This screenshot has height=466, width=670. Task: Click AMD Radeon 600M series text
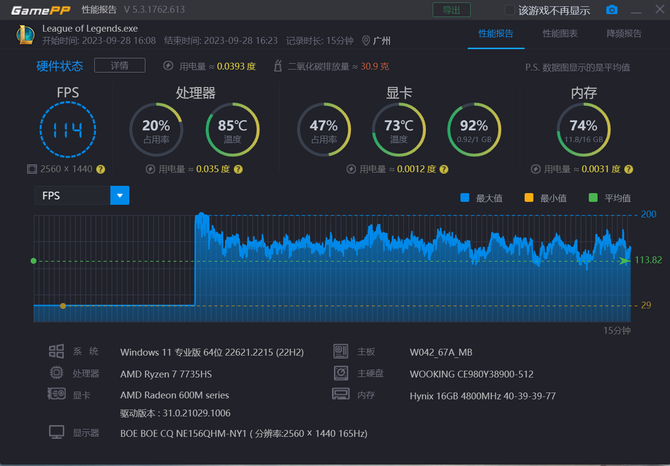point(174,395)
